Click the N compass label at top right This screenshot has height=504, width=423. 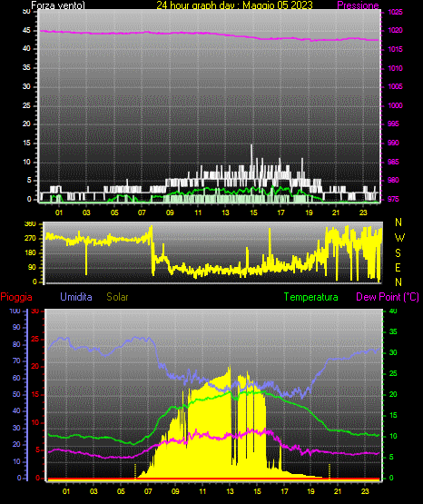[398, 222]
